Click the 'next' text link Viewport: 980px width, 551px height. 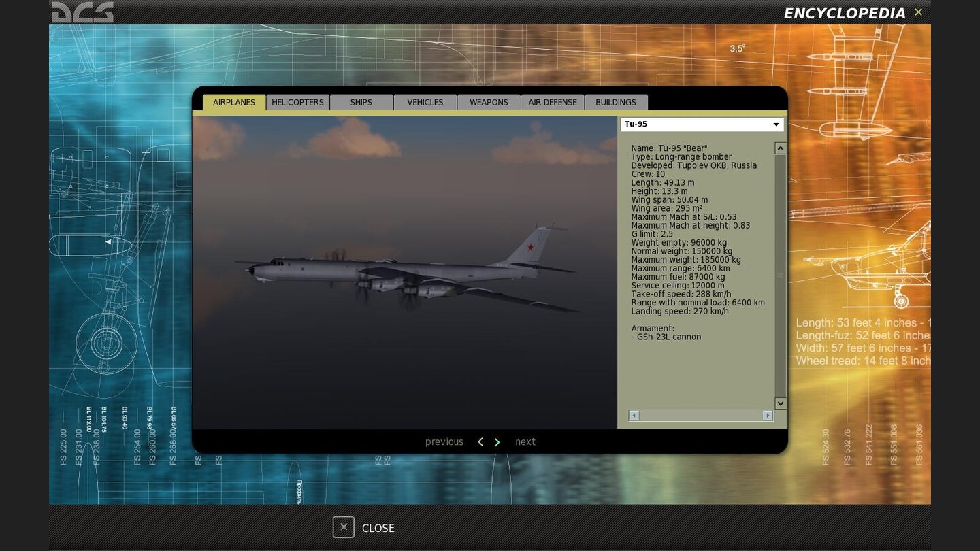point(525,442)
